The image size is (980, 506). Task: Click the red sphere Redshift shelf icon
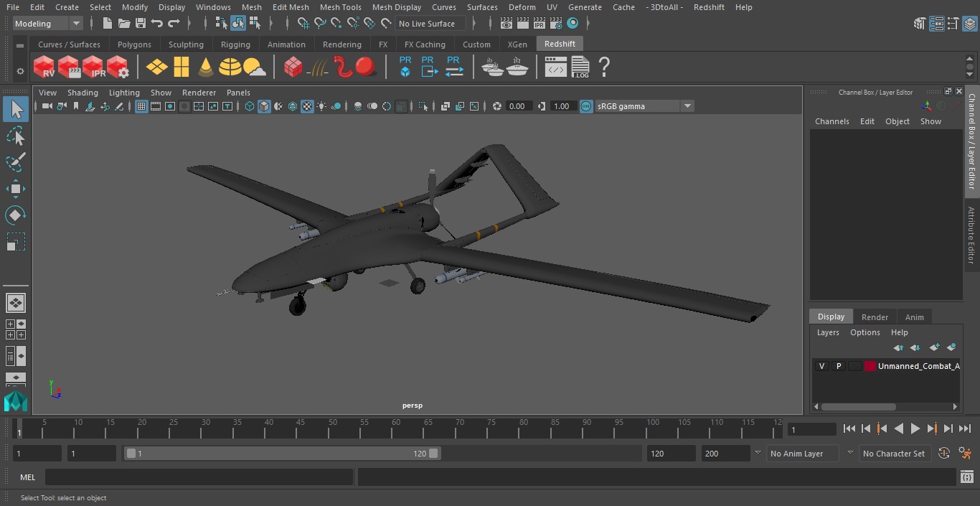366,67
